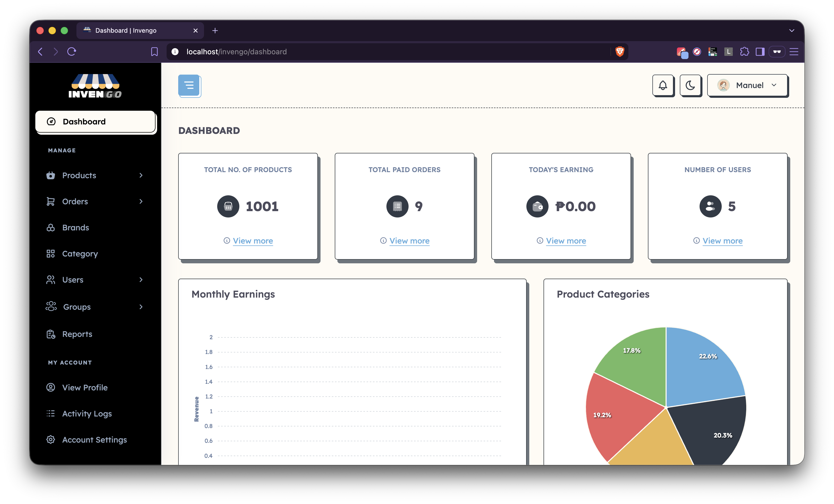834x504 pixels.
Task: Click the wallet icon beside ₱0.00
Action: pyautogui.click(x=537, y=206)
